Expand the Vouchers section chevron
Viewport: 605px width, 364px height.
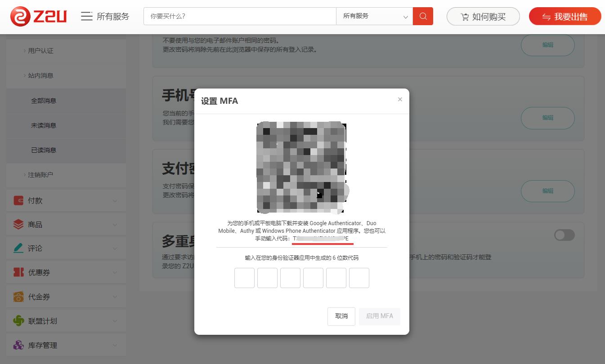click(x=115, y=297)
